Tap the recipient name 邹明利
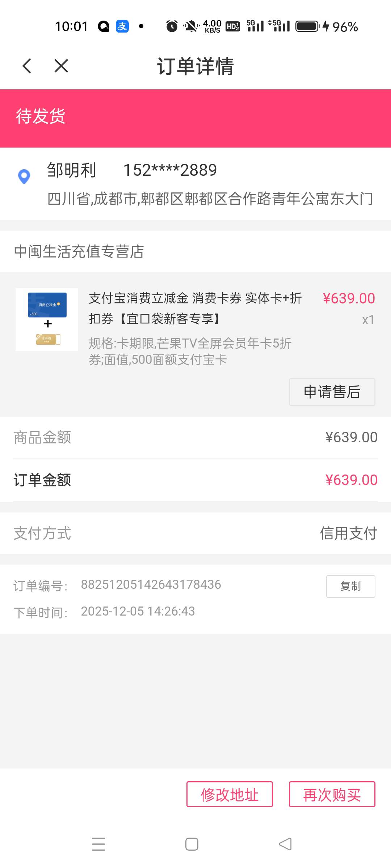This screenshot has height=868, width=391. click(72, 170)
